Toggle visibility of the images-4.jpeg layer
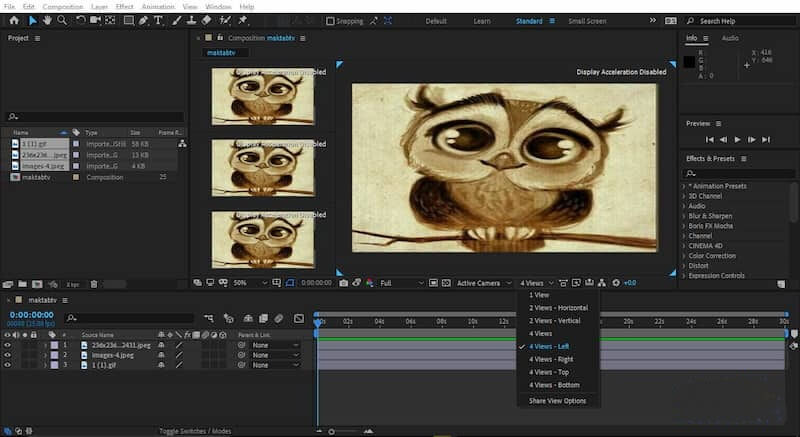The width and height of the screenshot is (800, 437). coord(8,355)
